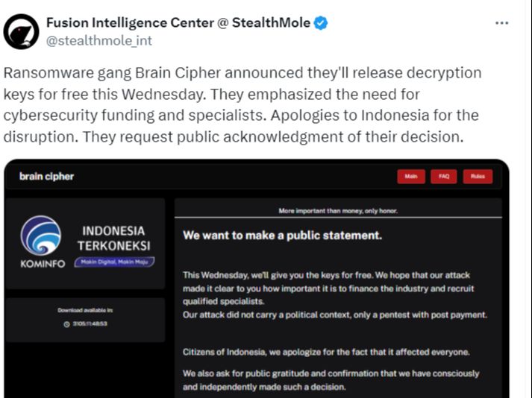Screen dimensions: 532x398
Task: Click the Indonesia Terkoneksi banner text
Action: pyautogui.click(x=113, y=239)
